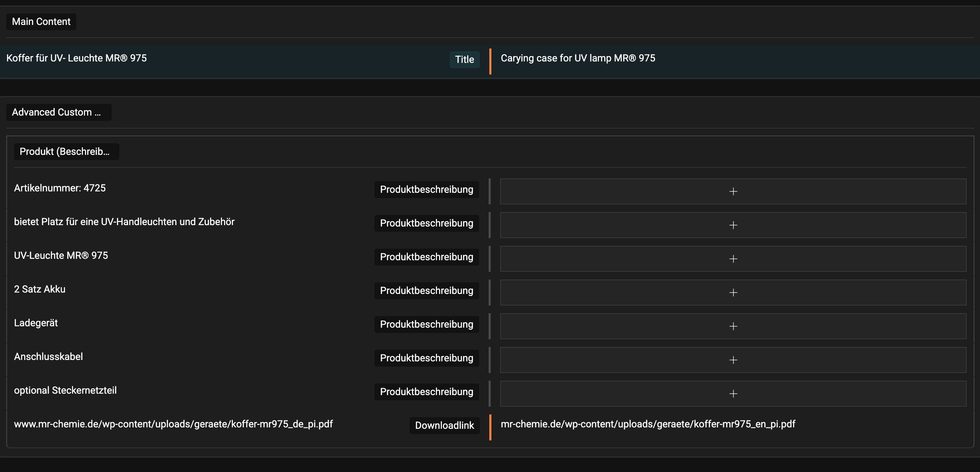Add translation for UV-Leuchte MR® 975 row
This screenshot has height=472, width=980.
(x=733, y=258)
